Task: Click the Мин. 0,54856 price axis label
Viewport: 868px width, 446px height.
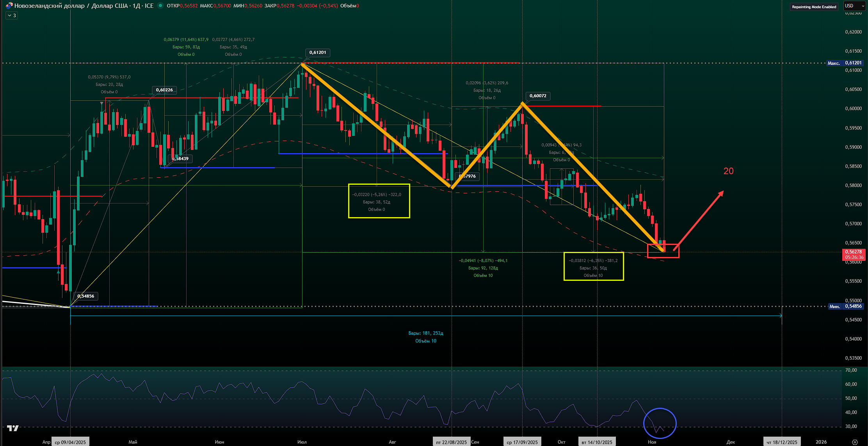Action: point(846,306)
